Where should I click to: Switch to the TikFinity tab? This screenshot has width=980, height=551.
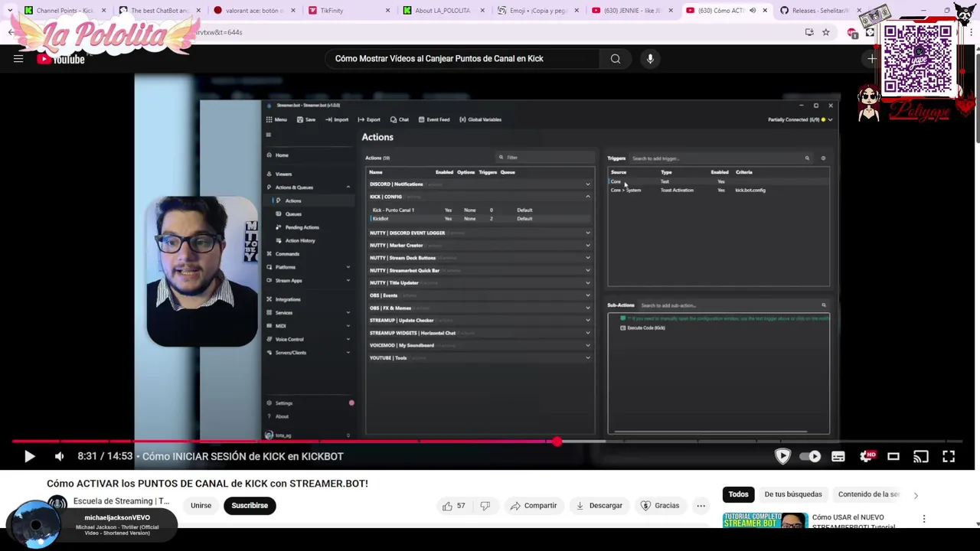pos(348,11)
